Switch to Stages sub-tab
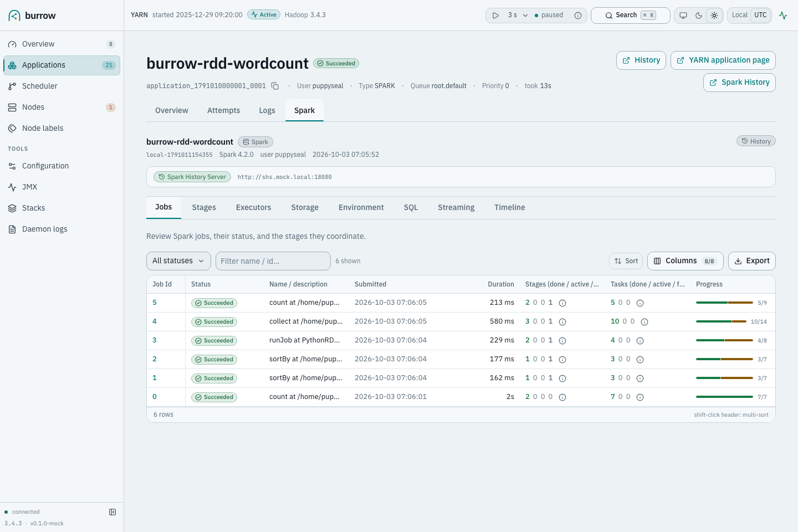This screenshot has height=532, width=798. 204,207
